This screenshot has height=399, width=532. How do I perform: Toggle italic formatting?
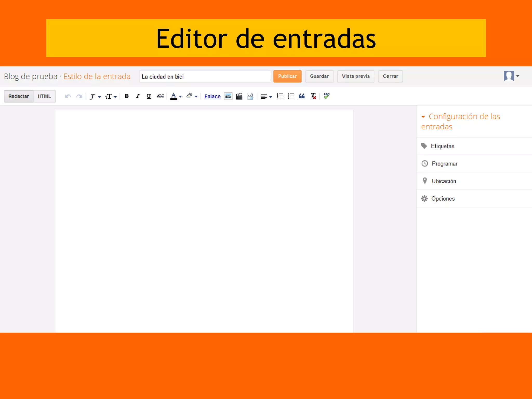(138, 96)
